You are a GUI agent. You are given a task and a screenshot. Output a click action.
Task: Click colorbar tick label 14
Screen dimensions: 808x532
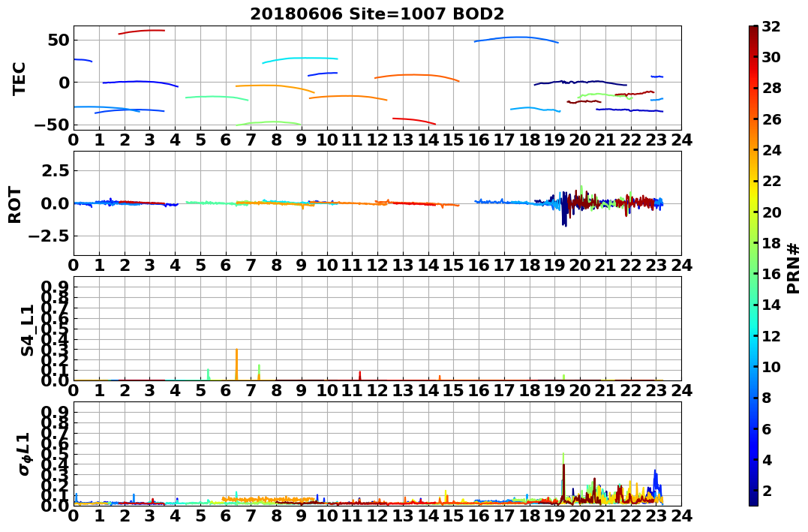(x=771, y=305)
